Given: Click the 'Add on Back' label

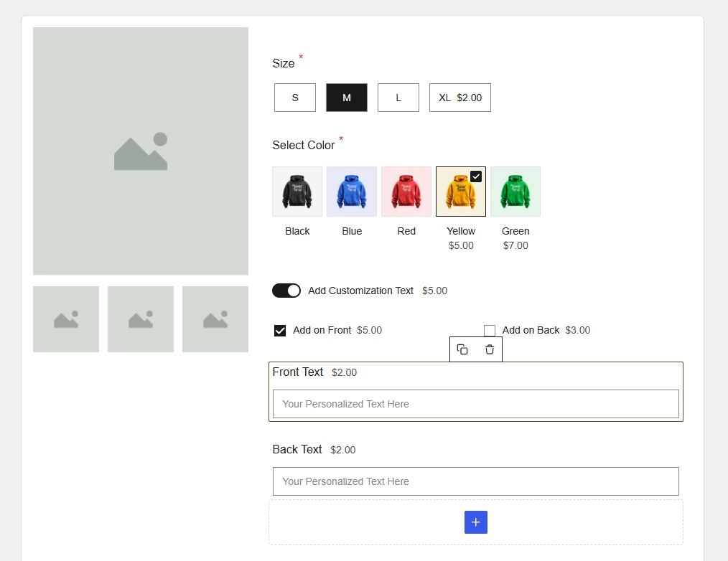Looking at the screenshot, I should pyautogui.click(x=531, y=331).
